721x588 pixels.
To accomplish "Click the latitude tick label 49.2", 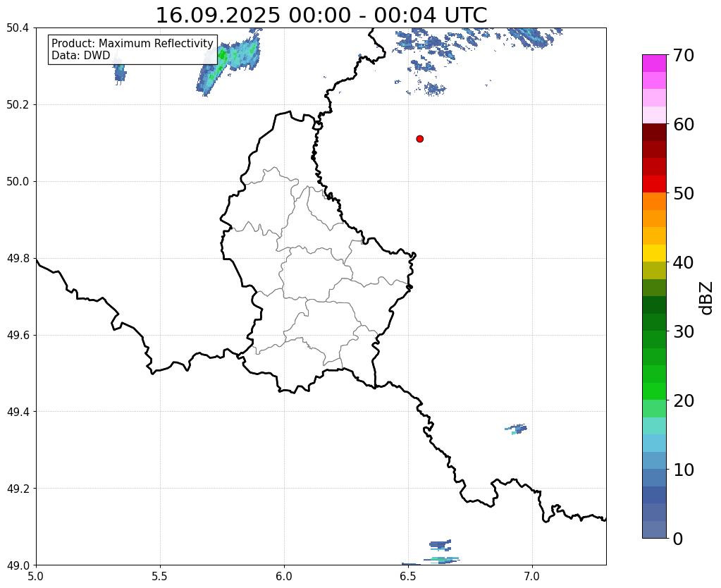I will [x=18, y=489].
